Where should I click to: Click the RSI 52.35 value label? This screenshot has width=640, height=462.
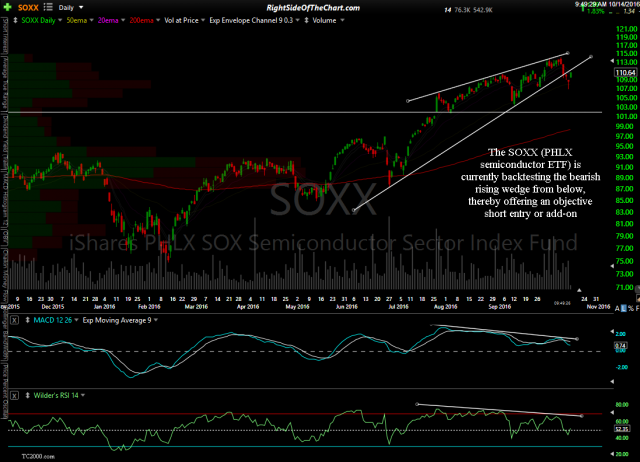pos(622,429)
